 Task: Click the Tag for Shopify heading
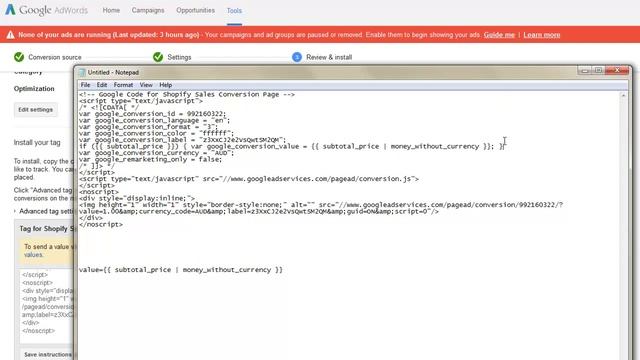pyautogui.click(x=47, y=229)
